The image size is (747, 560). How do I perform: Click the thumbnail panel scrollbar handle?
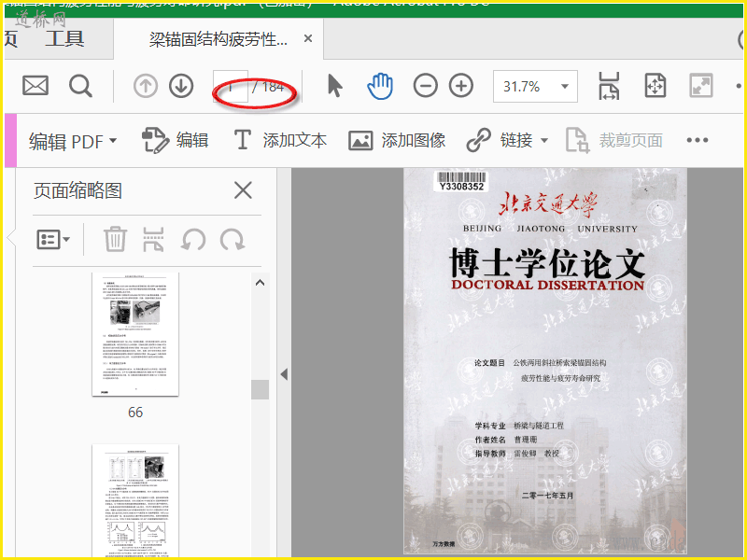[x=261, y=389]
